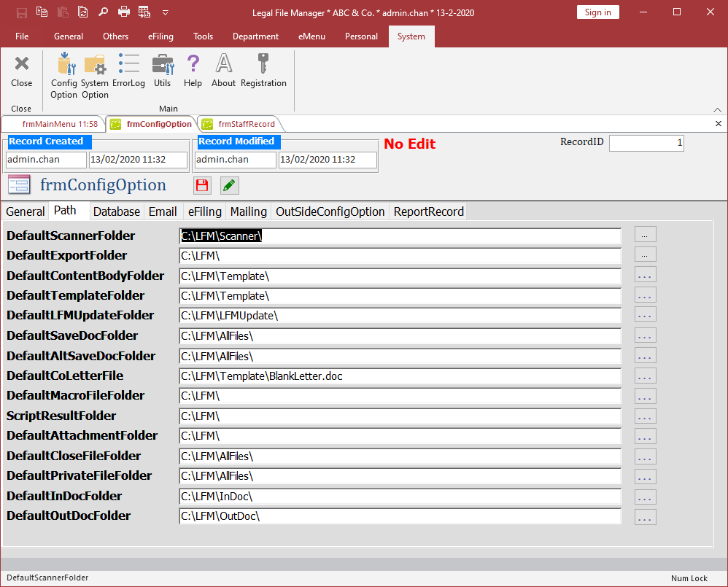Open the eFiling ribbon tab
728x587 pixels.
click(160, 36)
